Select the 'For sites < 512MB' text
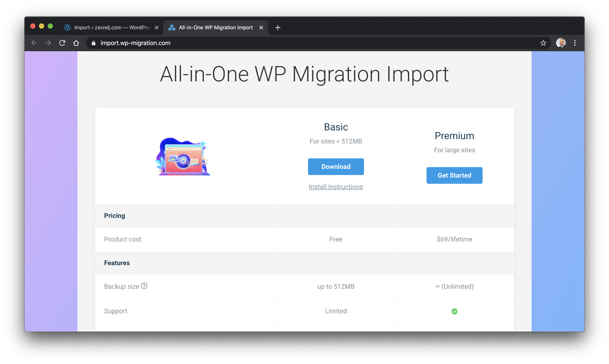 336,141
